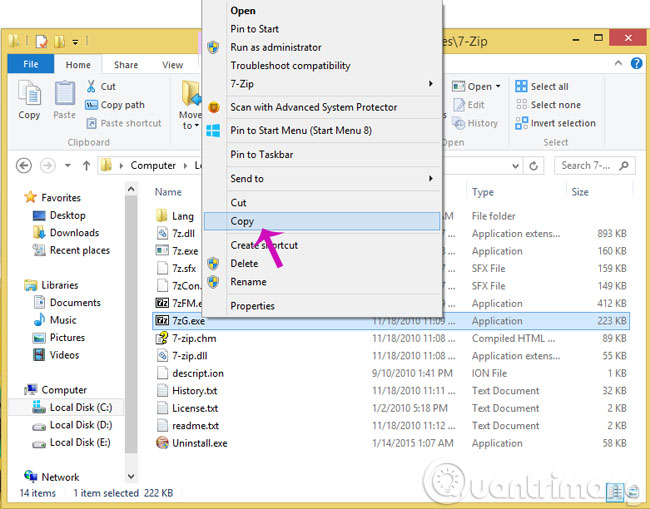Open the ribbon Open button dropdown

click(498, 86)
